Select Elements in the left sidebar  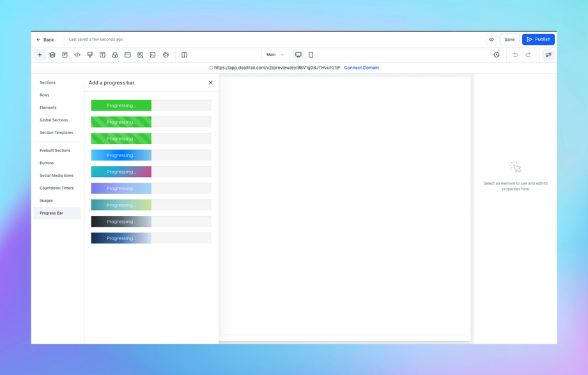tap(48, 107)
